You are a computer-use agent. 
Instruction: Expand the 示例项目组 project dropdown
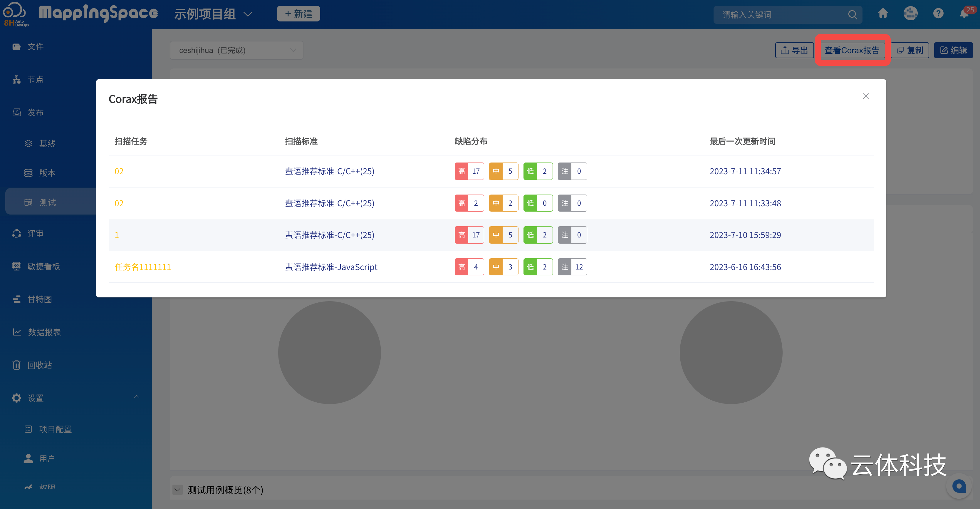[213, 14]
